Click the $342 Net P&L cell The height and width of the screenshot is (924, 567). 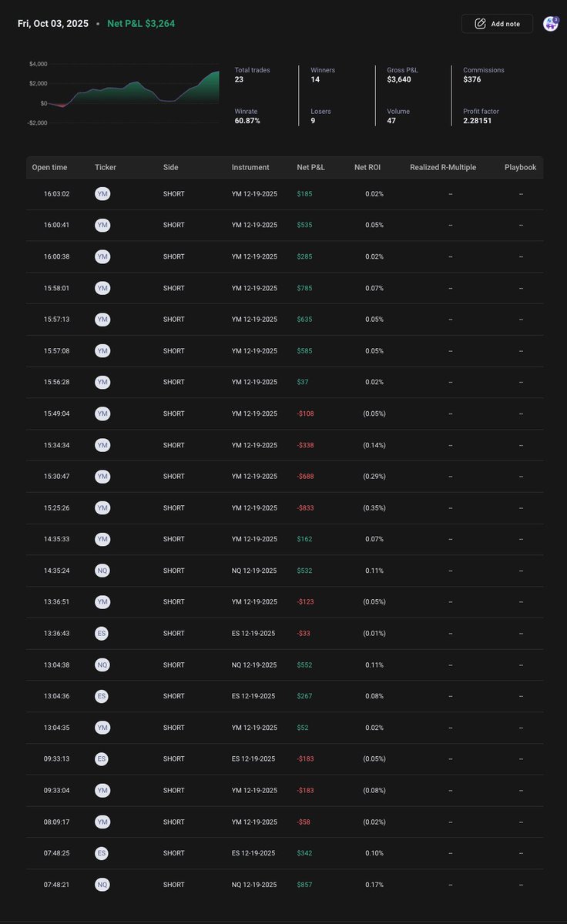click(x=304, y=853)
